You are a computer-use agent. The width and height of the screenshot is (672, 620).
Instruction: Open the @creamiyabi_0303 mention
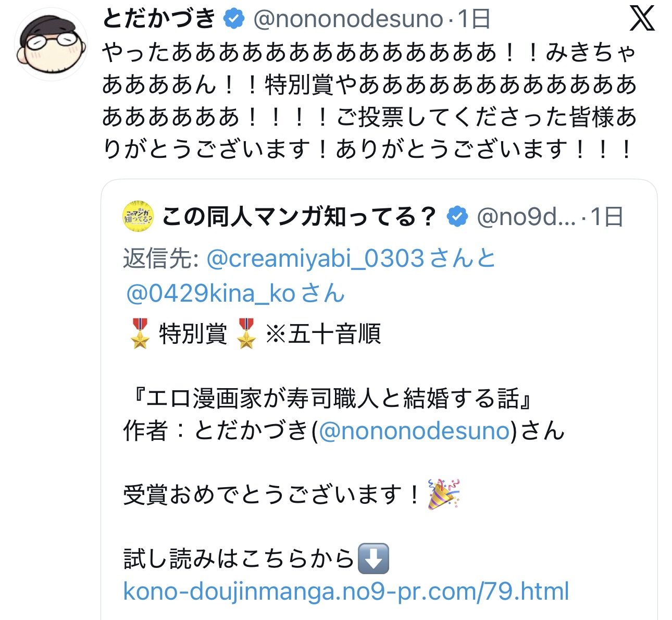(x=315, y=258)
